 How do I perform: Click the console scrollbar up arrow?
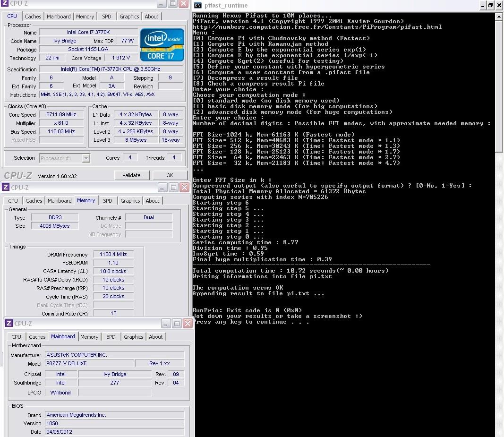click(x=499, y=17)
